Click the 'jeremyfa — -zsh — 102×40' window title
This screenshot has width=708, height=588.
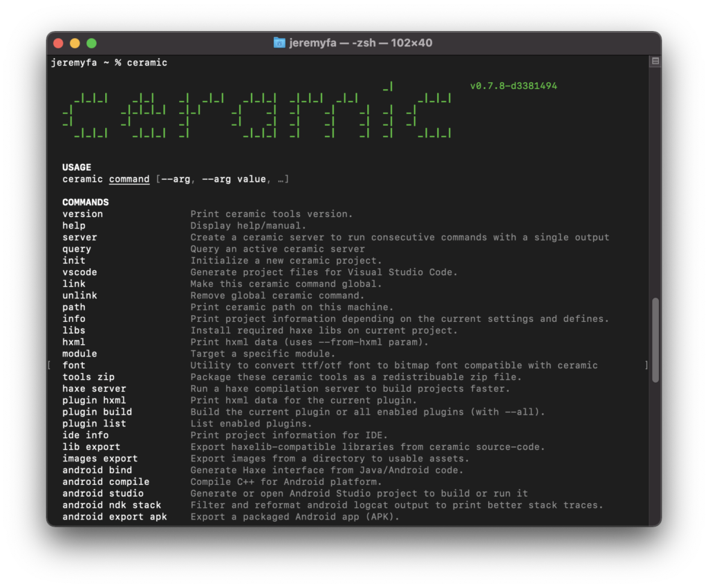coord(360,43)
